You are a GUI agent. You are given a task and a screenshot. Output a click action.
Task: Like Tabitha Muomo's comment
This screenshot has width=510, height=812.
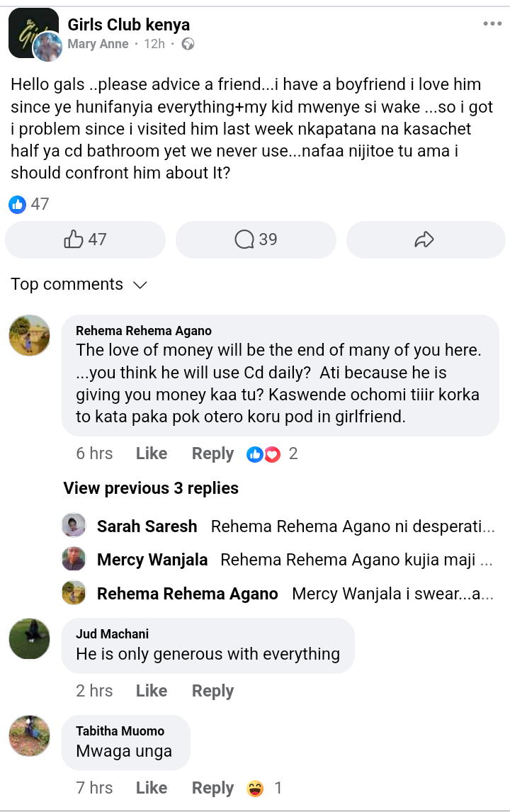click(151, 788)
